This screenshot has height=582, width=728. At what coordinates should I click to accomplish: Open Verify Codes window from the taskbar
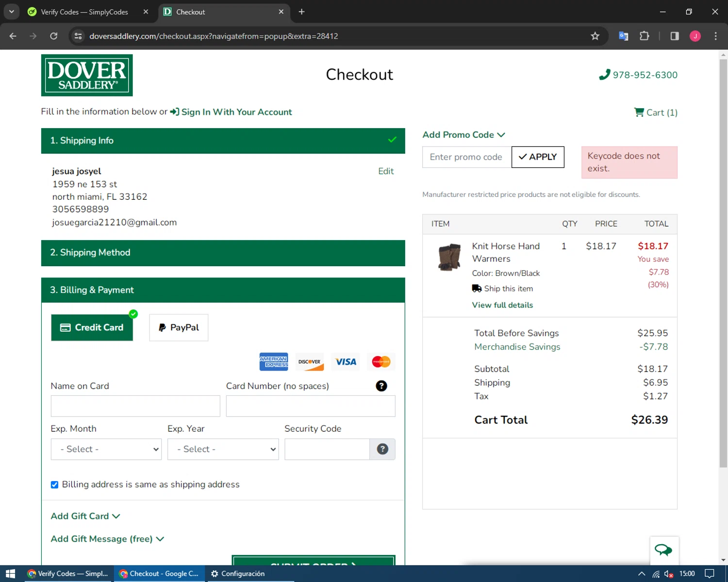pyautogui.click(x=67, y=574)
